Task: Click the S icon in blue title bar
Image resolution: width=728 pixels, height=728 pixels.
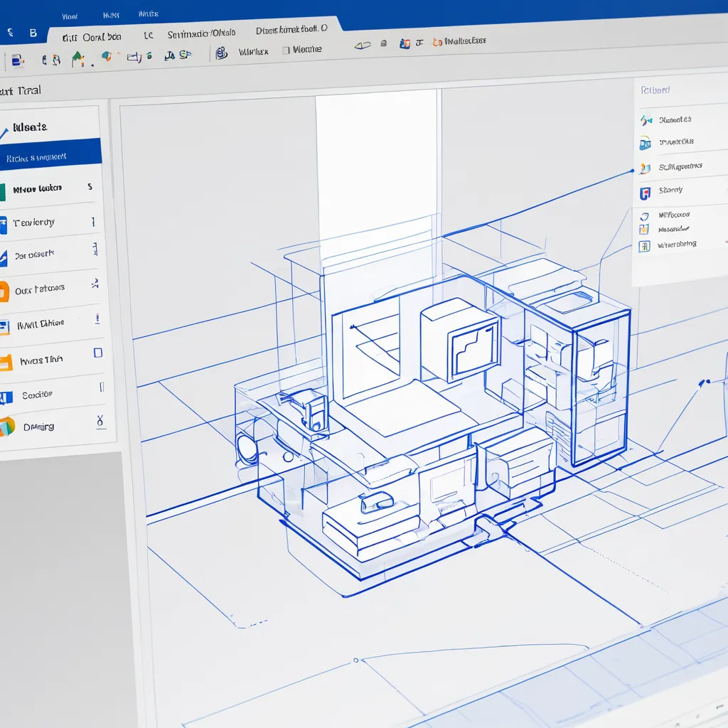Action: 10,32
